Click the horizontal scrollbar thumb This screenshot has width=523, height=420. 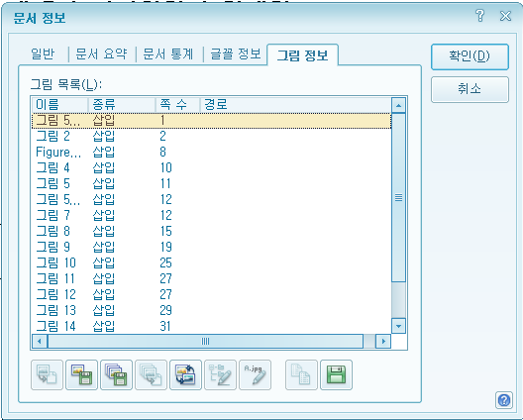click(x=205, y=342)
